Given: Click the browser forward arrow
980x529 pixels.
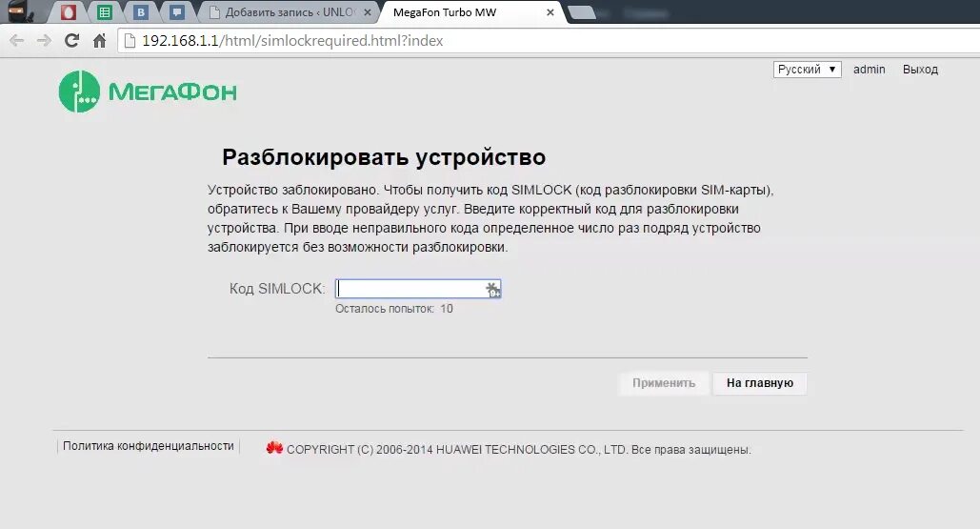Looking at the screenshot, I should pos(44,41).
